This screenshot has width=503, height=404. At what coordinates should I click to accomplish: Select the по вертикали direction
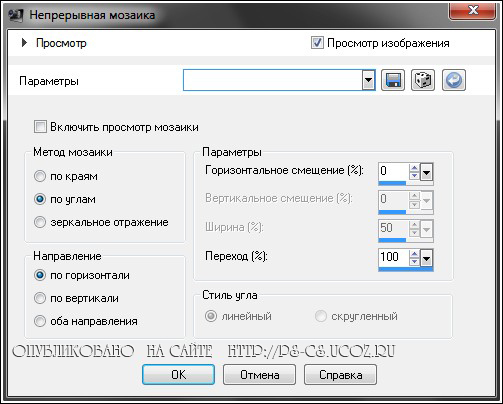[x=40, y=298]
